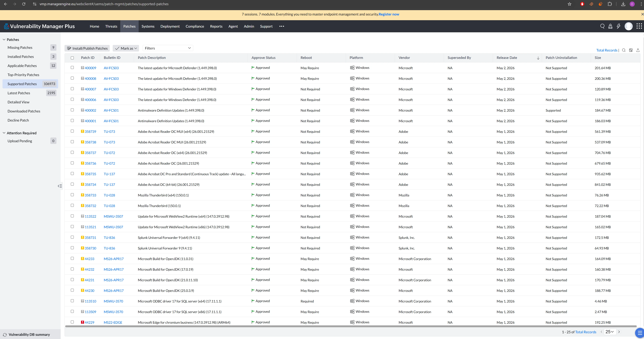Screen dimensions: 644x339
Task: Collapse the Attention Required section
Action: pos(4,133)
